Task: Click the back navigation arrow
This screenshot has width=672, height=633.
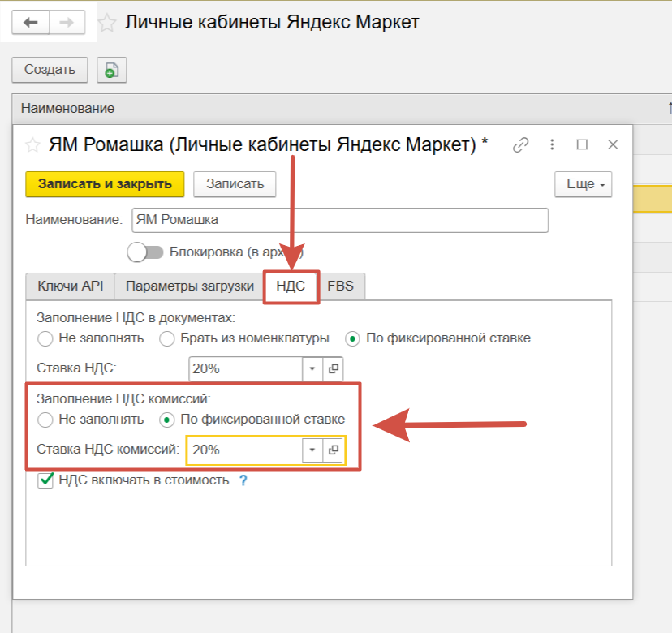Action: click(31, 23)
